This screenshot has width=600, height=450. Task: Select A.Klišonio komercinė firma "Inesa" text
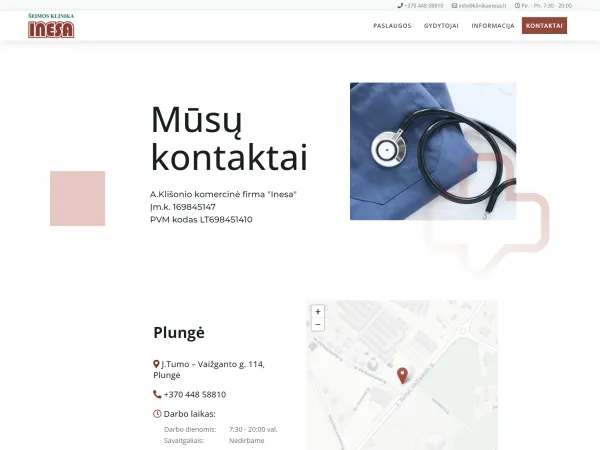(x=223, y=194)
